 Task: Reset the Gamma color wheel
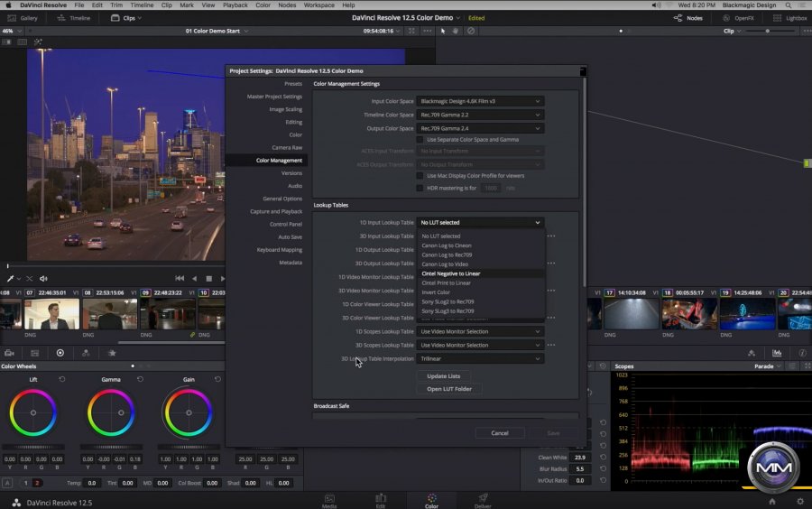click(x=140, y=380)
